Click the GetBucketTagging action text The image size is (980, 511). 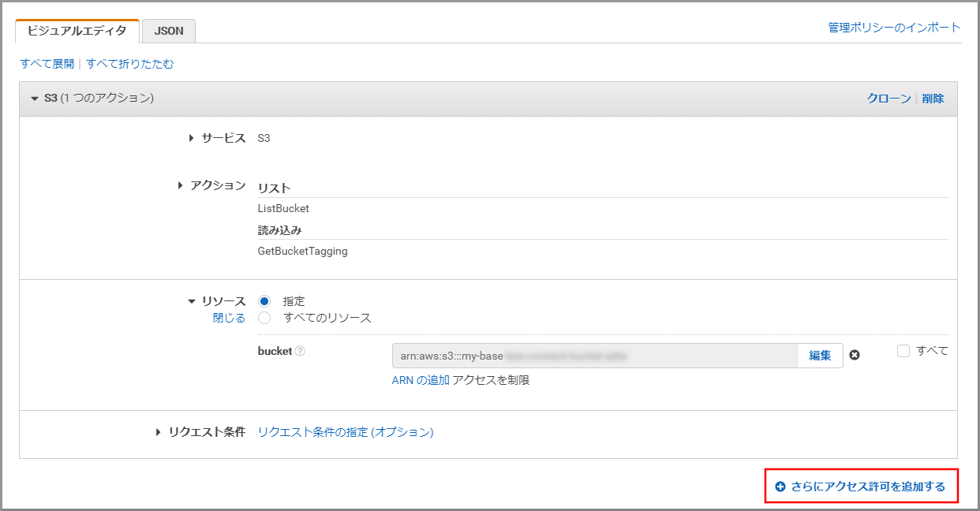302,252
